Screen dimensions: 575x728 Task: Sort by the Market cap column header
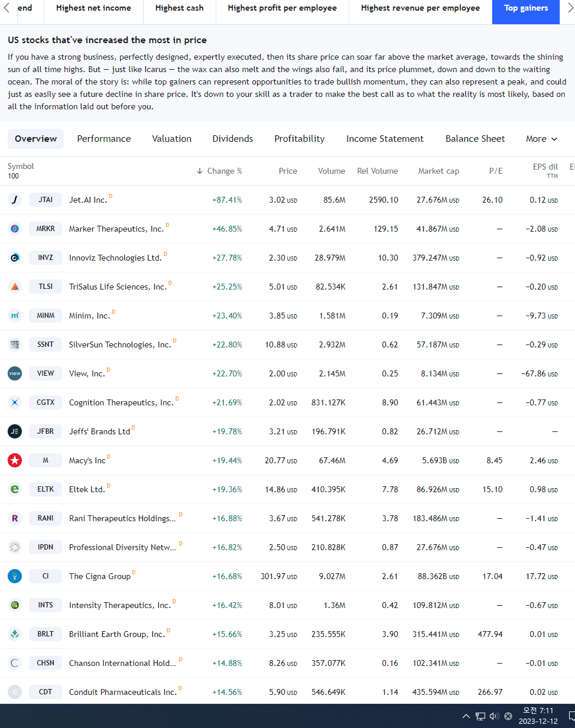coord(438,171)
